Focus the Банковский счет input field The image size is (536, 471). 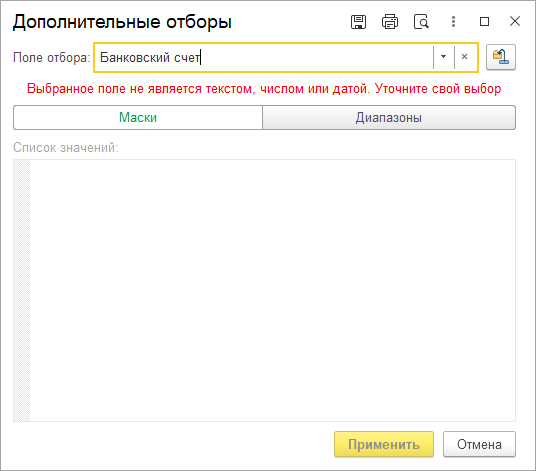[263, 57]
